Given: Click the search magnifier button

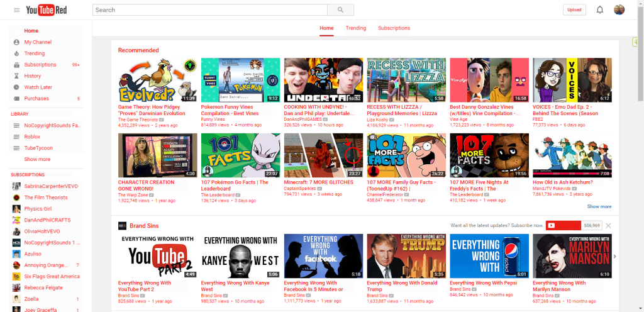Looking at the screenshot, I should (340, 10).
